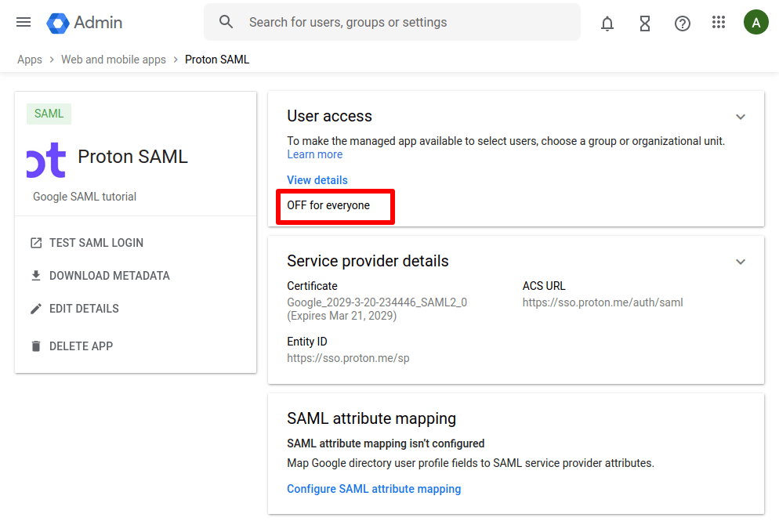Go to Web and mobile apps breadcrumb
The height and width of the screenshot is (532, 779).
tap(114, 60)
